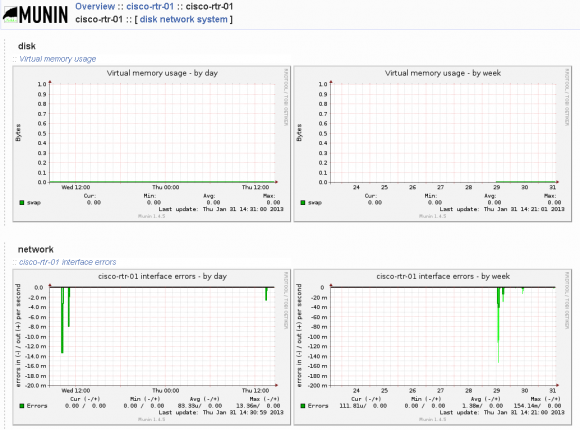The image size is (580, 430).
Task: Click the '1.38m' average value in weekly errors
Action: pos(472,406)
